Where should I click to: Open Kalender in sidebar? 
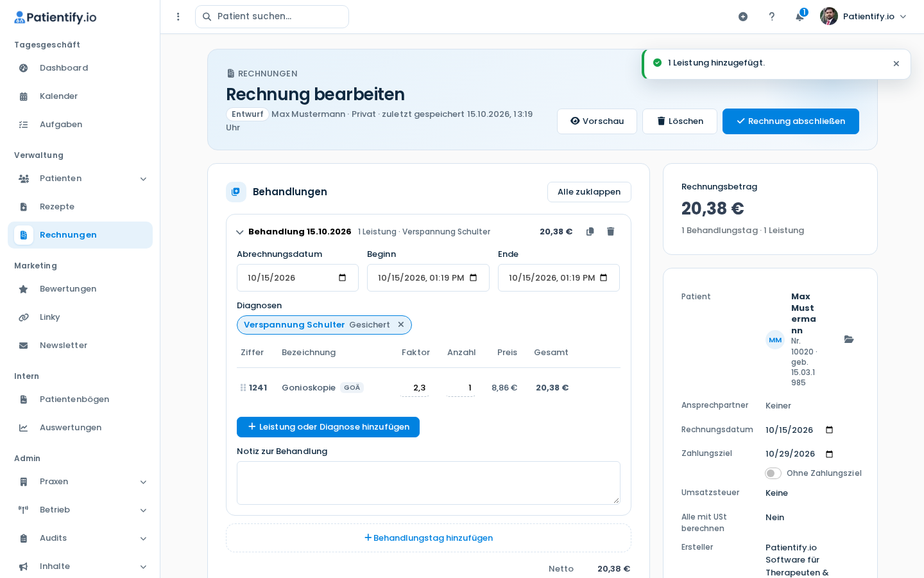coord(80,96)
